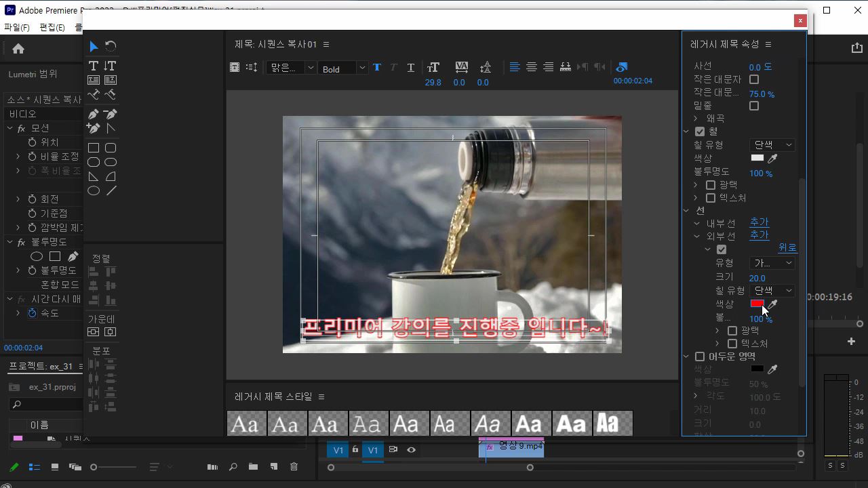
Task: Collapse the 외부 선 section
Action: [696, 237]
